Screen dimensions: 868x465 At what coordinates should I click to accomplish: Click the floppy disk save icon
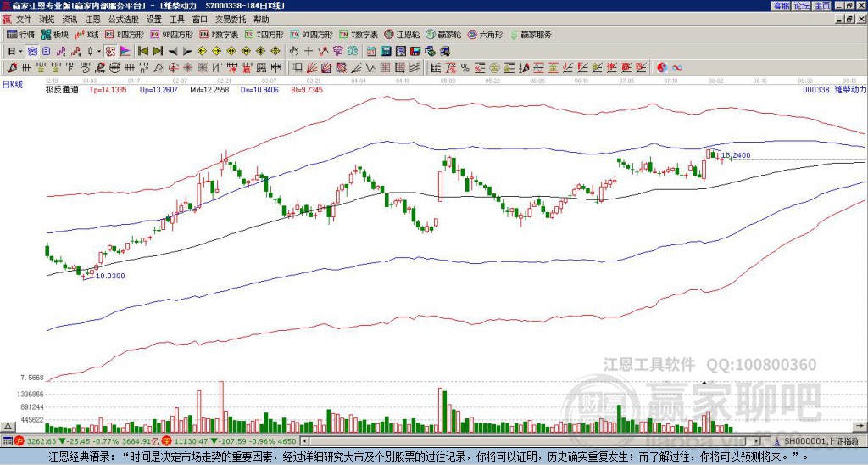click(x=415, y=52)
